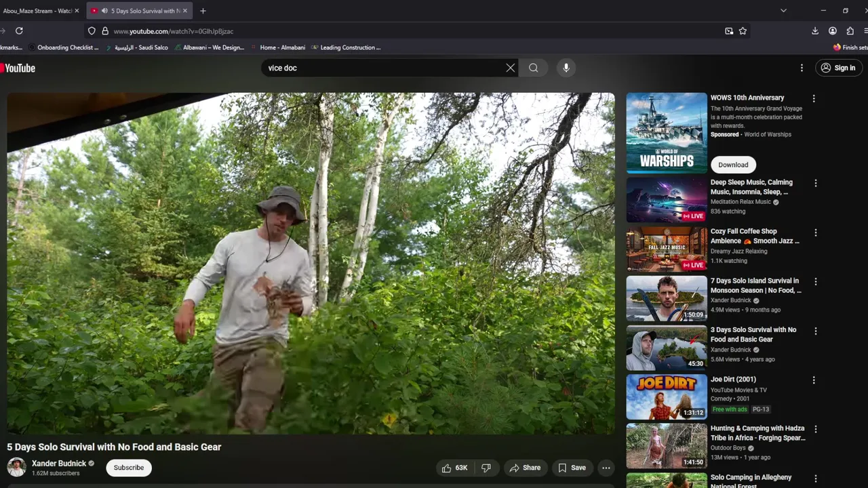Open Onboarding Checklist bookmark
This screenshot has height=488, width=868.
64,47
